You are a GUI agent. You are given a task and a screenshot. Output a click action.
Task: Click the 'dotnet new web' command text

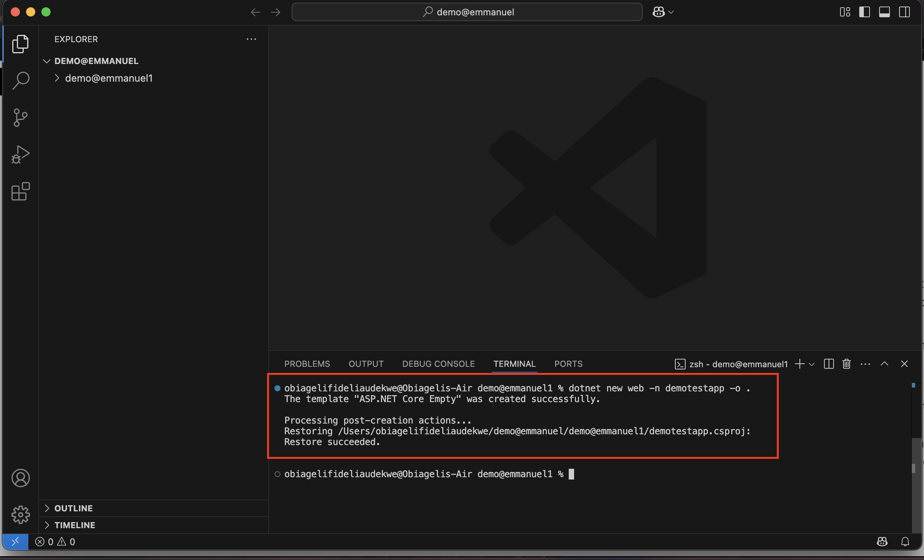point(606,388)
